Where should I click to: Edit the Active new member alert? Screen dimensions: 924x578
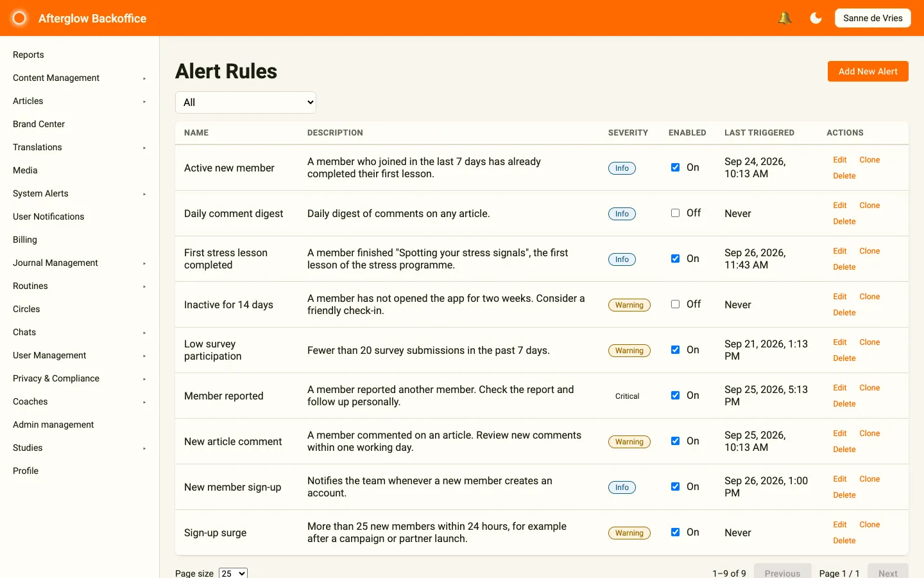coord(840,160)
